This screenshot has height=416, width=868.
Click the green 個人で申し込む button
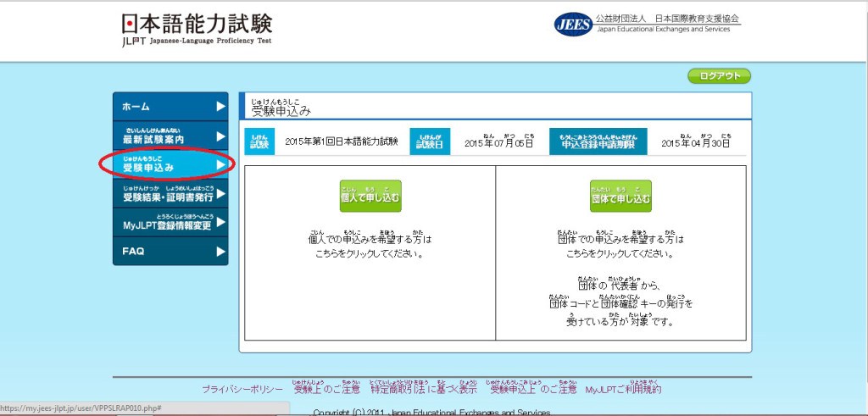pyautogui.click(x=370, y=196)
